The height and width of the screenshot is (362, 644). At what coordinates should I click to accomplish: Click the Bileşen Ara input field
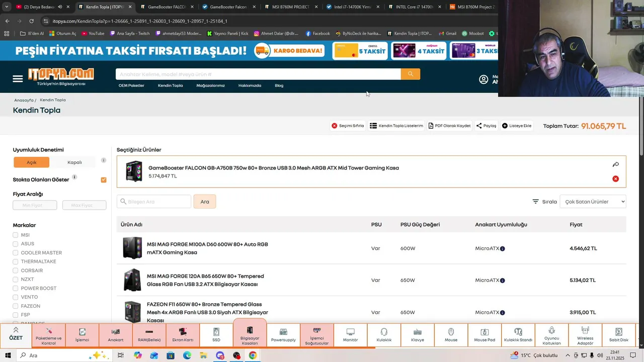tap(154, 202)
